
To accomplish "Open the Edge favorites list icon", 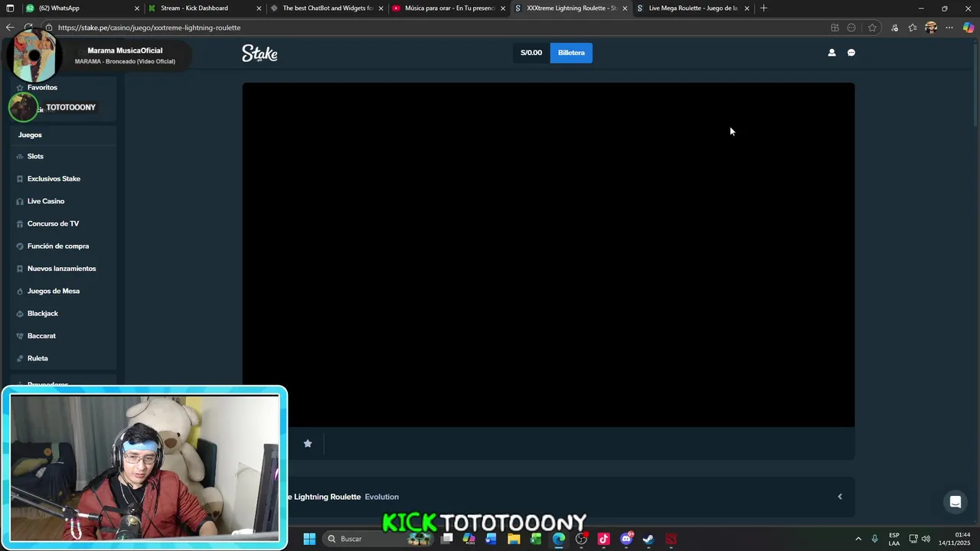I will [x=913, y=28].
